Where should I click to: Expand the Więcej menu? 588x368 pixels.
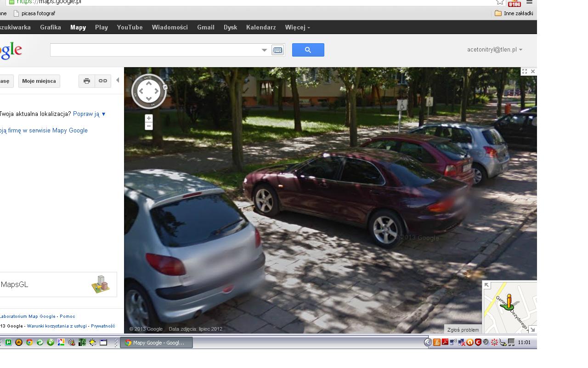coord(297,27)
